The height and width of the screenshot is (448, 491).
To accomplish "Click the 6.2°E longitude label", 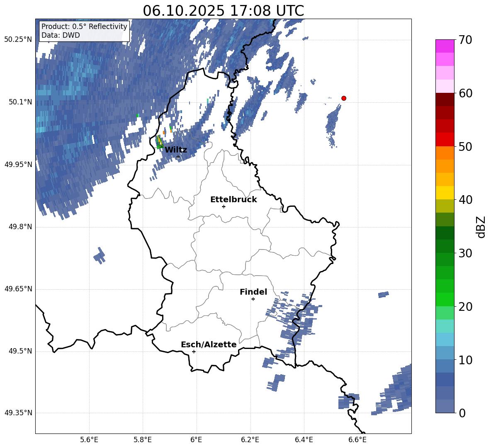I will coord(250,440).
